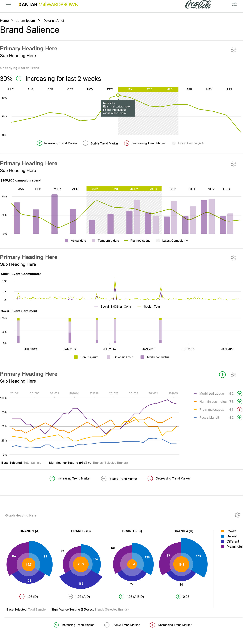Toggle Social_Total series legend

point(149,307)
